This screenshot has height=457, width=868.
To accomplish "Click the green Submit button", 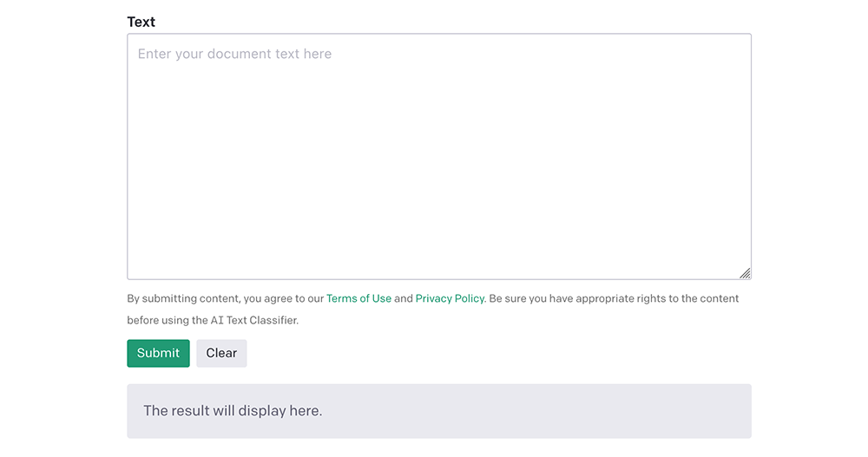I will pos(158,353).
